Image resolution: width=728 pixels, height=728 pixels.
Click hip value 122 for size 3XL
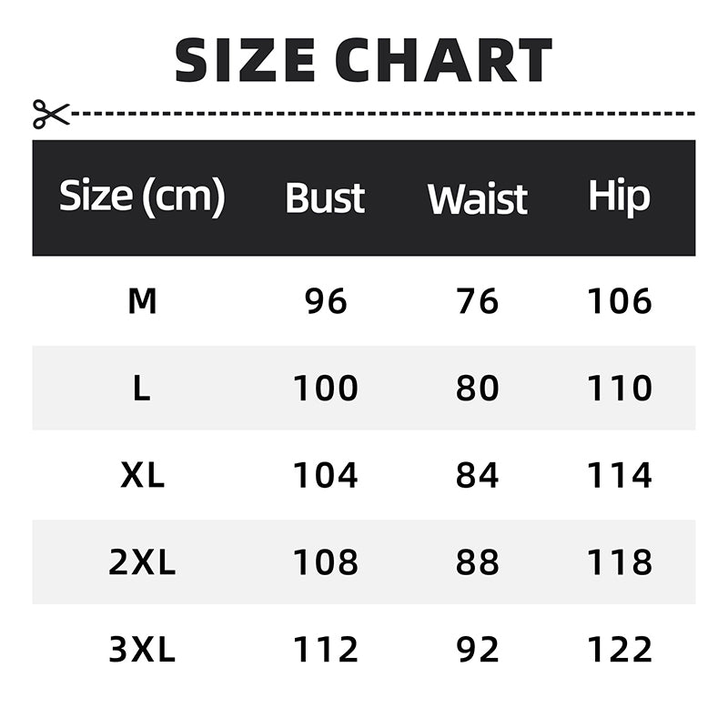[620, 650]
